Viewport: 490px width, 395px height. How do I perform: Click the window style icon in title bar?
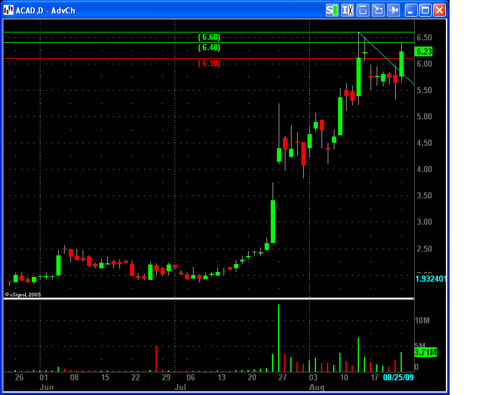[x=363, y=10]
